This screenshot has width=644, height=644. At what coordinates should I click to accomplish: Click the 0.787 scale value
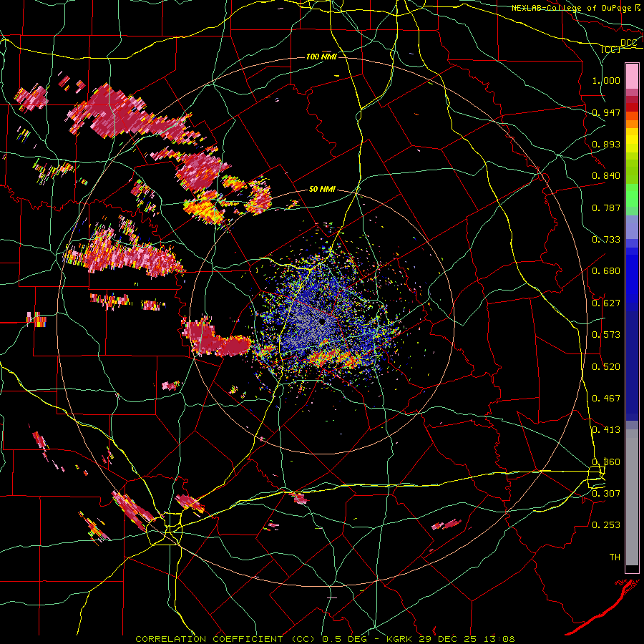pyautogui.click(x=606, y=208)
